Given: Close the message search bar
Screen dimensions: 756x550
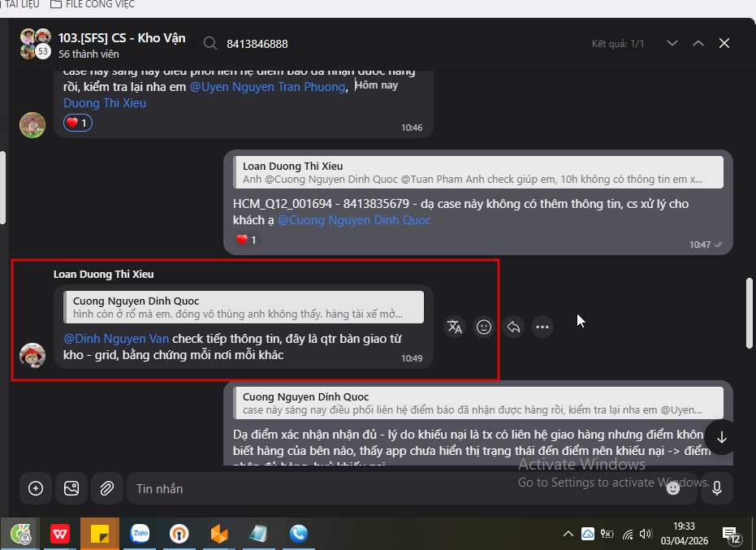Looking at the screenshot, I should coord(724,43).
